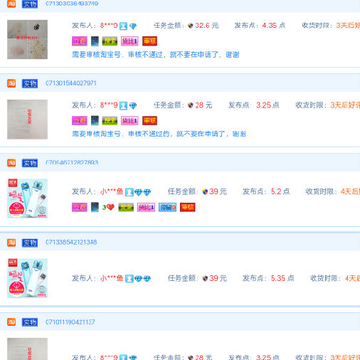Click the magenta 立刻 badge under ID 071301544027971
This screenshot has width=360, height=360.
[79, 121]
